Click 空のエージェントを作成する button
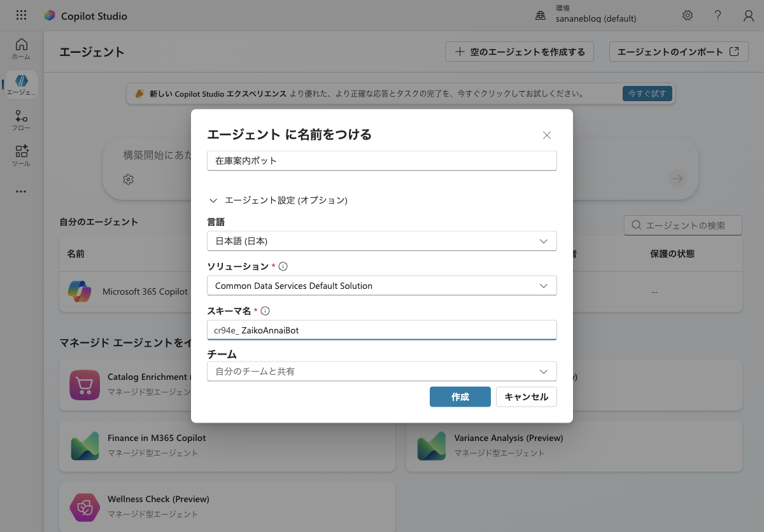The image size is (764, 532). pyautogui.click(x=520, y=52)
